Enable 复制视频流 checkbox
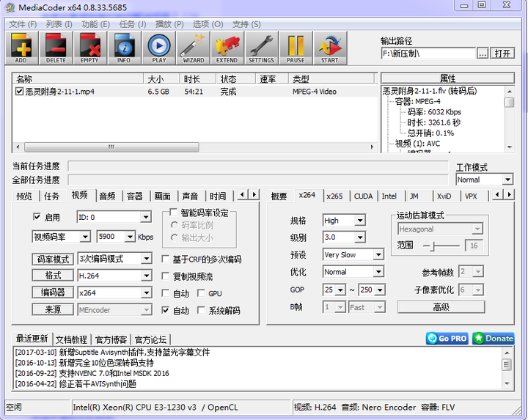The image size is (528, 420). 165,276
